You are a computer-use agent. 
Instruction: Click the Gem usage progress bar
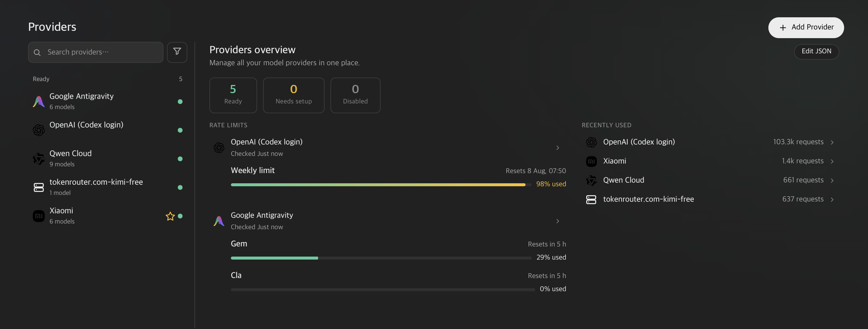point(381,258)
